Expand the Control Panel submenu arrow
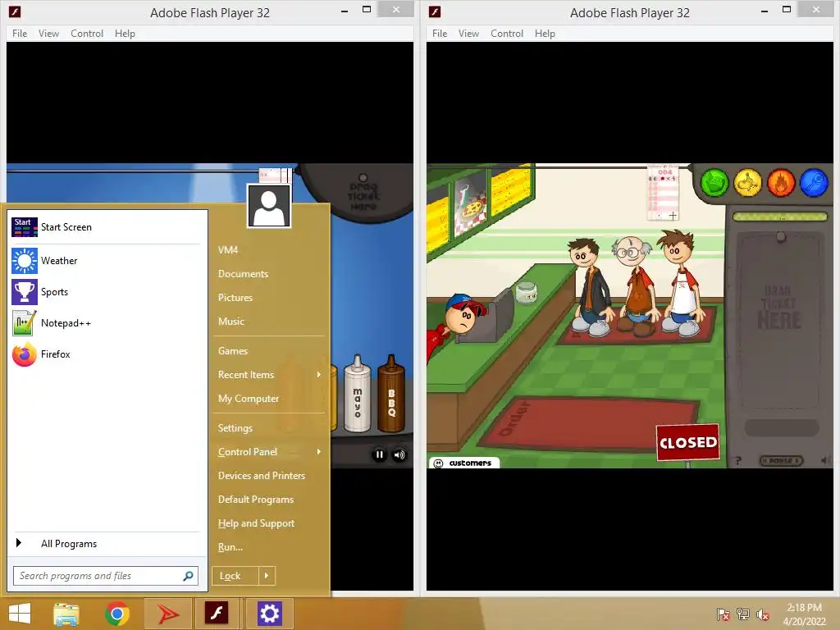Image resolution: width=840 pixels, height=630 pixels. pyautogui.click(x=319, y=452)
